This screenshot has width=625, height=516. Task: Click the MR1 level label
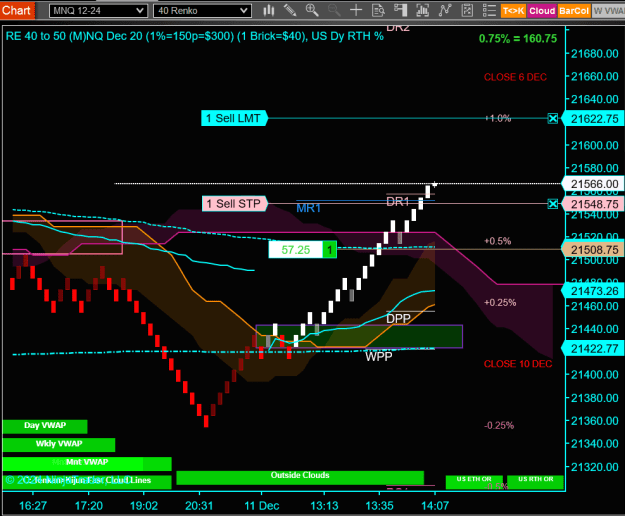click(x=309, y=208)
